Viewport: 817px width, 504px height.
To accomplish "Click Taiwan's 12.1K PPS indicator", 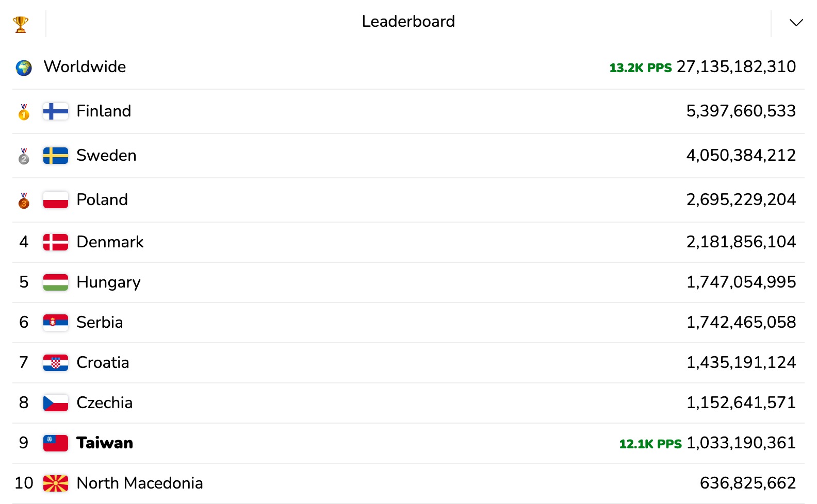I will tap(650, 444).
